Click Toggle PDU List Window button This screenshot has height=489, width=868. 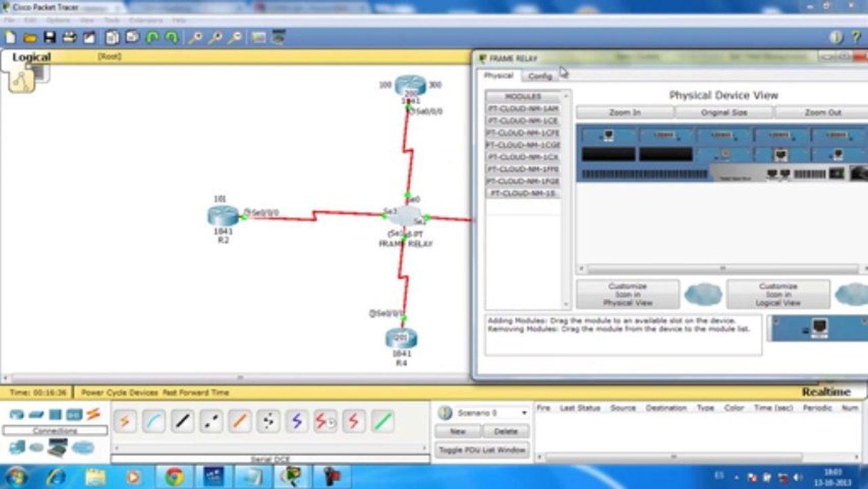[482, 450]
